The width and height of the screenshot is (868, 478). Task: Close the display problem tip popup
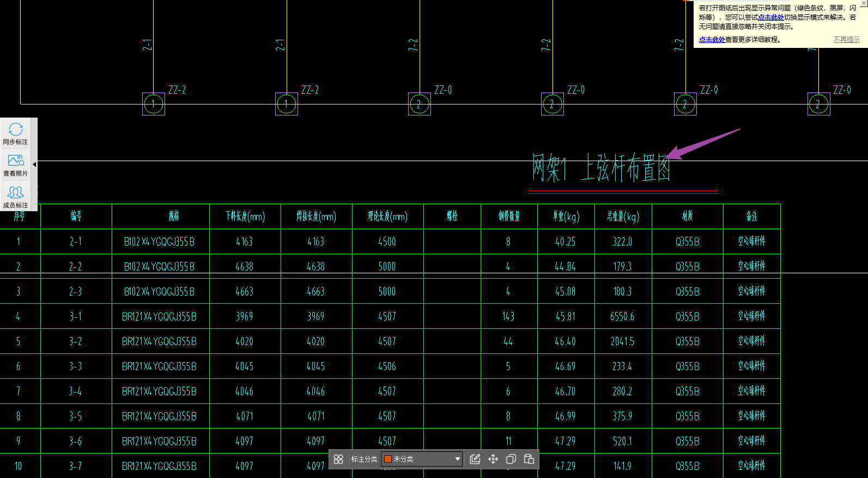[864, 3]
